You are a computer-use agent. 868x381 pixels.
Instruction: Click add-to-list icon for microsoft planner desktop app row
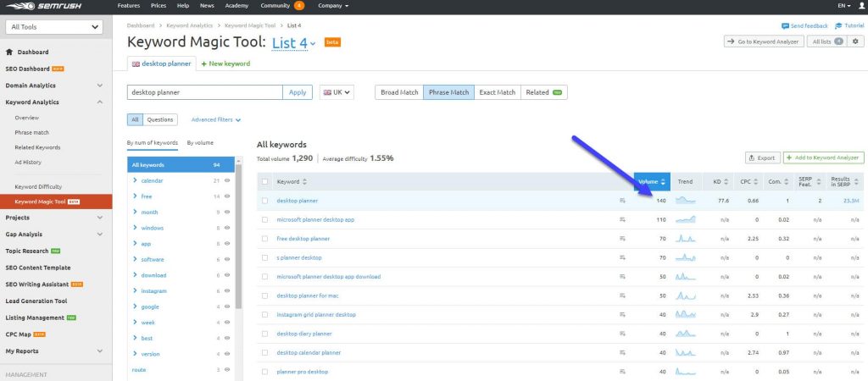(622, 219)
